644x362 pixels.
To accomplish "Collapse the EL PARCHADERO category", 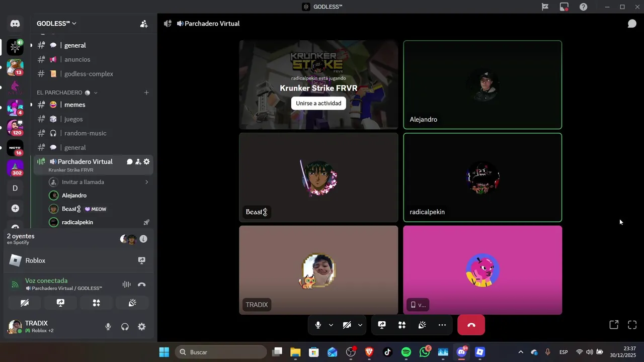I will (x=67, y=93).
